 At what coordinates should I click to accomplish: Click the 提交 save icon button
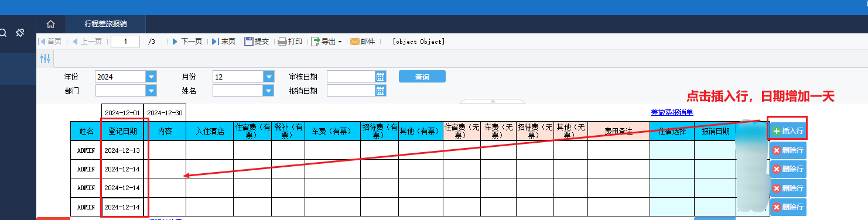coord(257,42)
